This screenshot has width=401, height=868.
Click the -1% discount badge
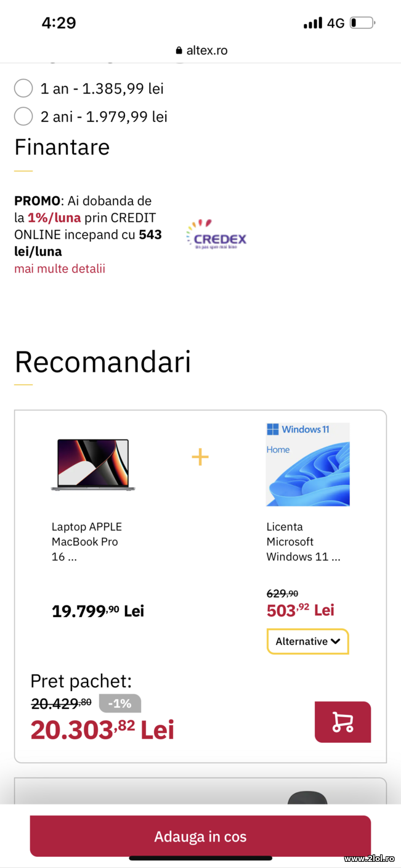pos(119,703)
